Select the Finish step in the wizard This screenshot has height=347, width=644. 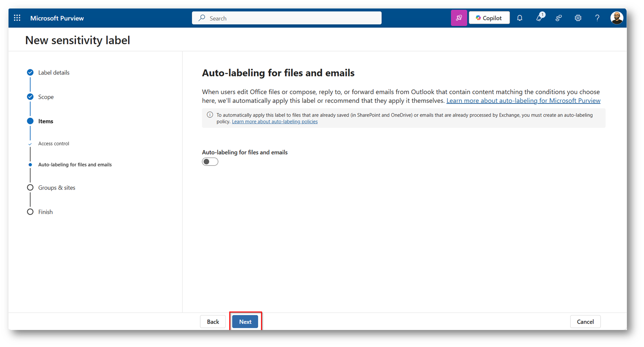45,212
